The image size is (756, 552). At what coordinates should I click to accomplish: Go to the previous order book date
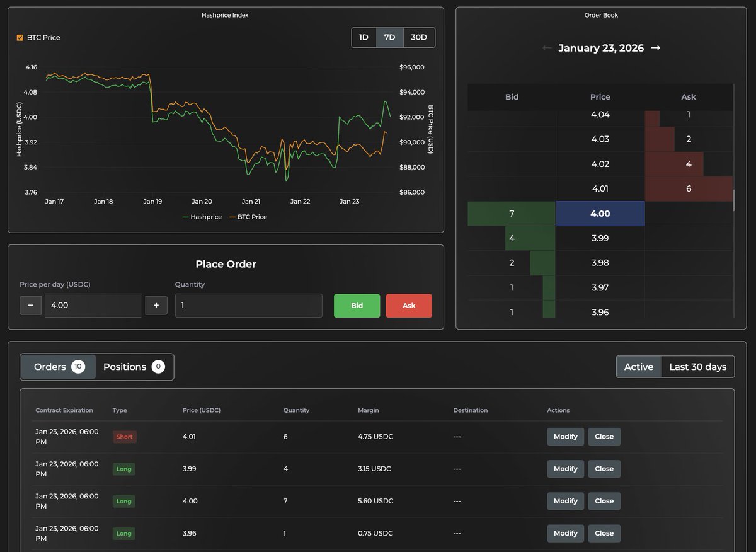tap(547, 48)
